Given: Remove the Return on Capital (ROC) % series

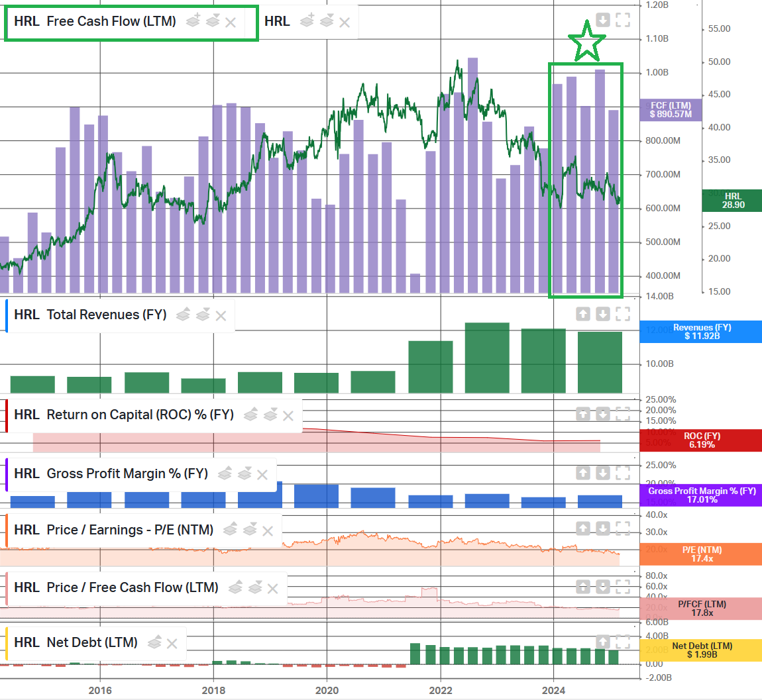Looking at the screenshot, I should (x=288, y=416).
